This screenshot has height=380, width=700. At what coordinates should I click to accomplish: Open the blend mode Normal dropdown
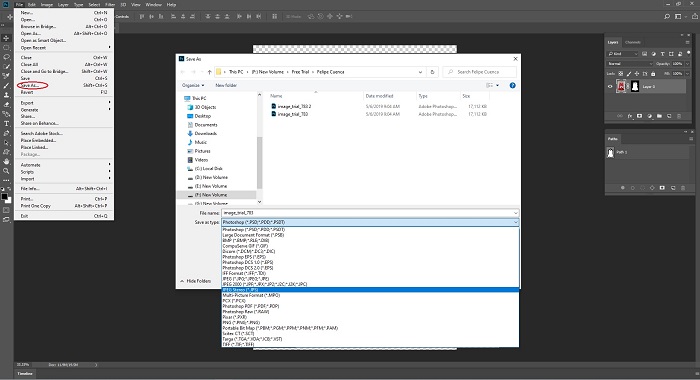pos(629,64)
